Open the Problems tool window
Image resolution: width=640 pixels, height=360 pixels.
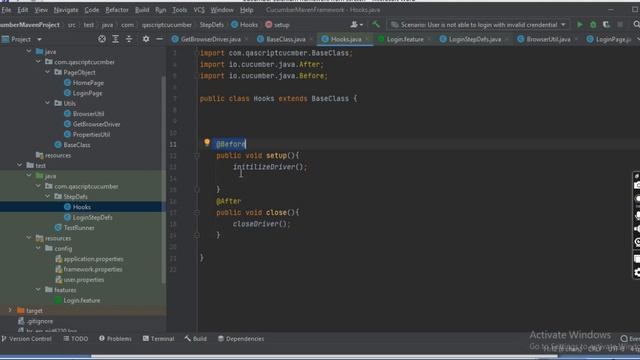point(115,339)
